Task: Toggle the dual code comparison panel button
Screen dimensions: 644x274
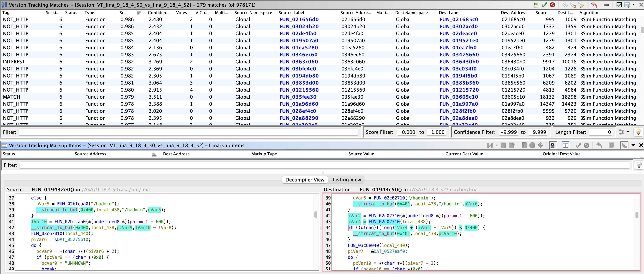Action: pos(566,145)
